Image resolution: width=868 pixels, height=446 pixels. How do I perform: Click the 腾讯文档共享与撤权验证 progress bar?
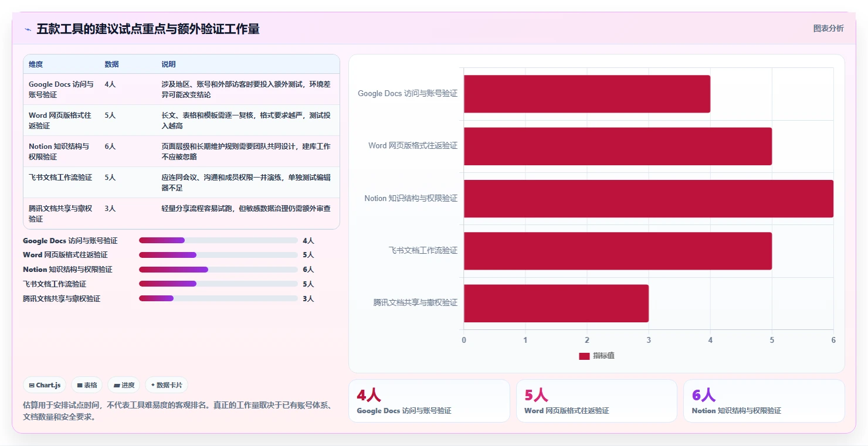point(218,298)
